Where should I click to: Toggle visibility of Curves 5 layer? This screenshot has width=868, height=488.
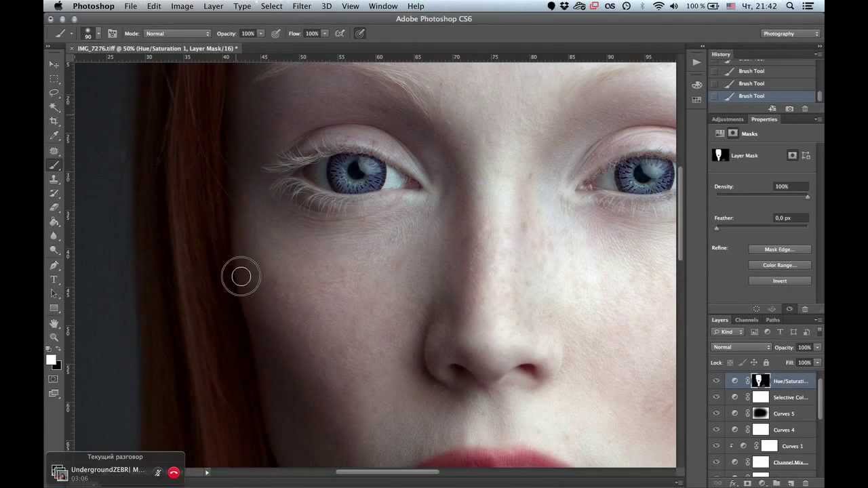click(x=716, y=413)
